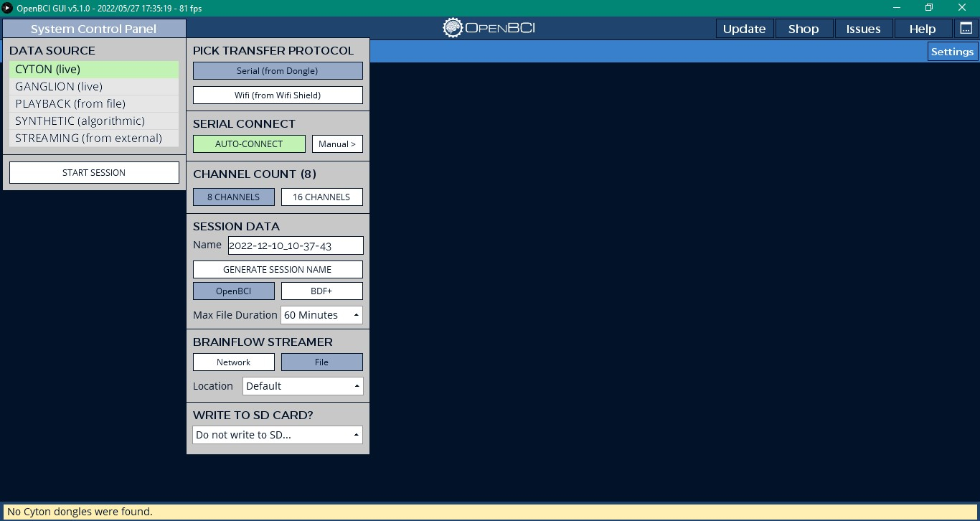Image resolution: width=980 pixels, height=521 pixels.
Task: Collapse the System Control Panel
Action: 94,29
